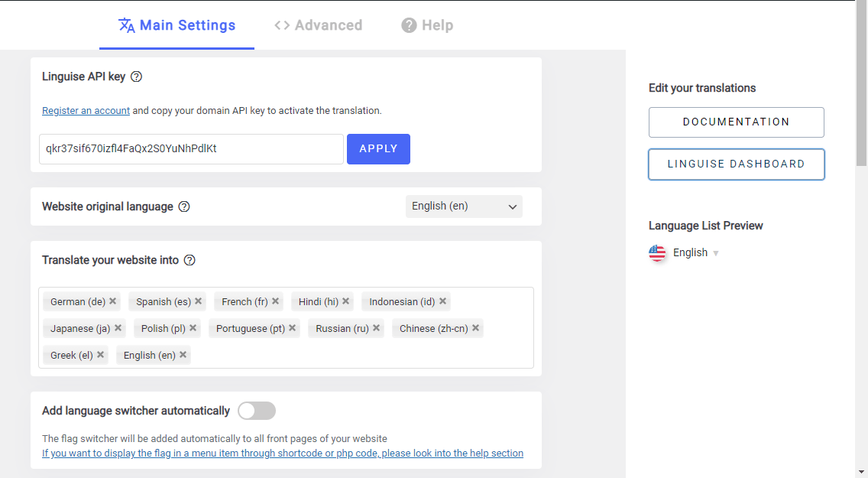Click the help icon beside Translate your website into
Viewport: 868px width, 478px height.
click(x=189, y=260)
